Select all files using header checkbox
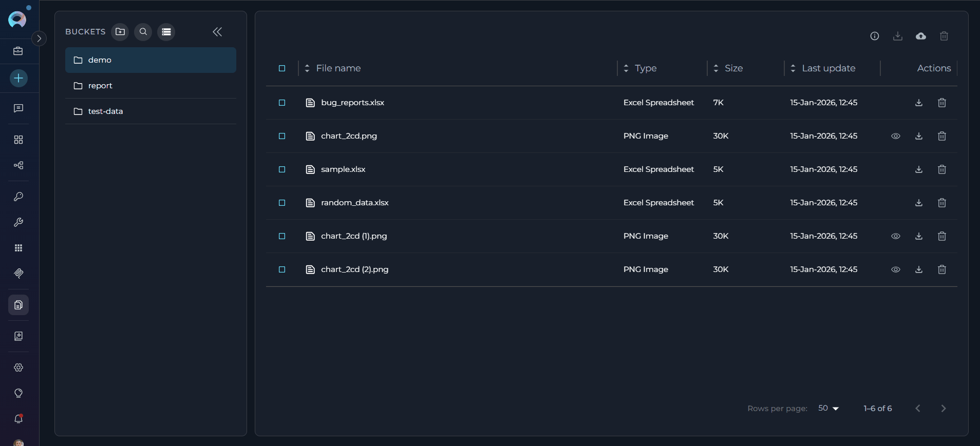This screenshot has height=446, width=980. (x=282, y=68)
